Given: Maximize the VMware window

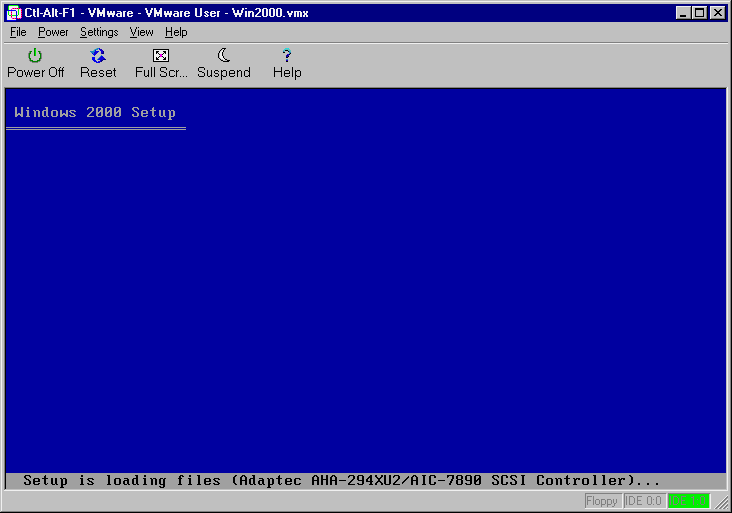Looking at the screenshot, I should coord(700,13).
